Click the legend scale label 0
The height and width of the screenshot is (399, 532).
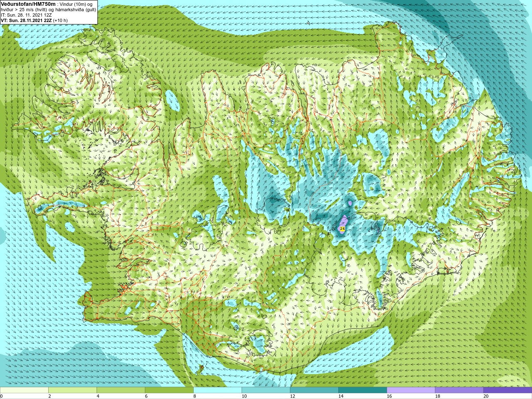click(1, 396)
